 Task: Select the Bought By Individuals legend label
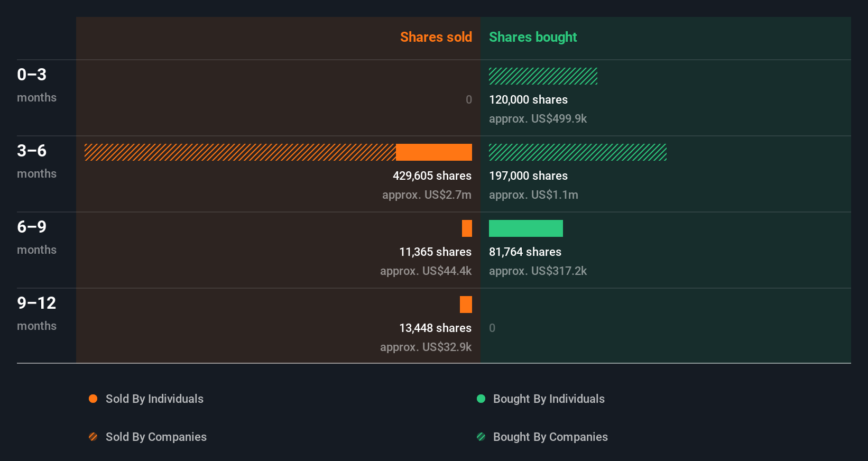tap(549, 399)
